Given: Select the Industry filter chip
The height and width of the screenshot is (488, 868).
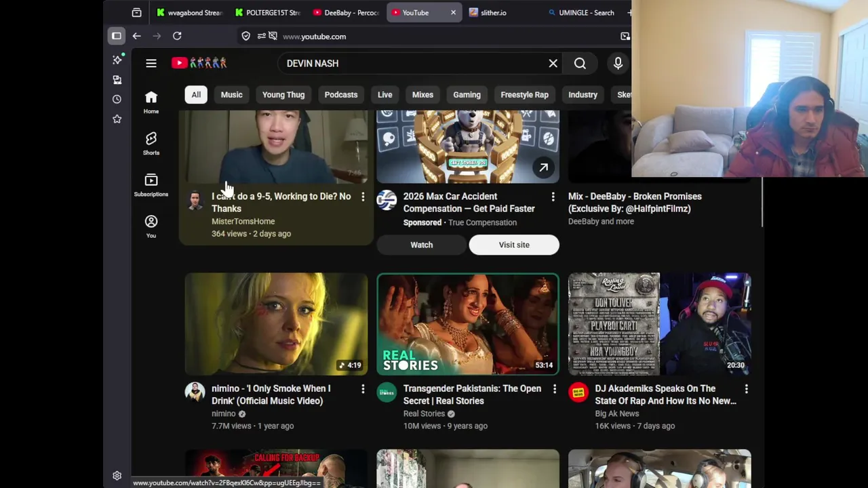Looking at the screenshot, I should tap(583, 95).
